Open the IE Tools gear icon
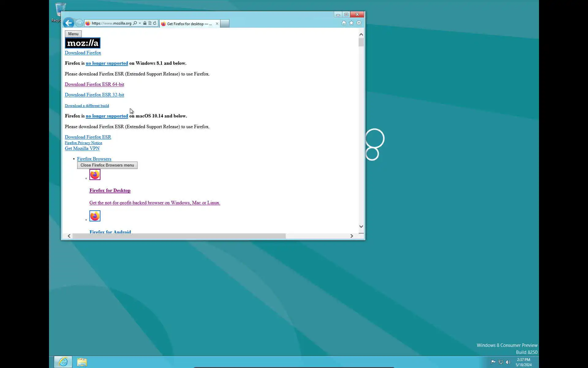 359,23
